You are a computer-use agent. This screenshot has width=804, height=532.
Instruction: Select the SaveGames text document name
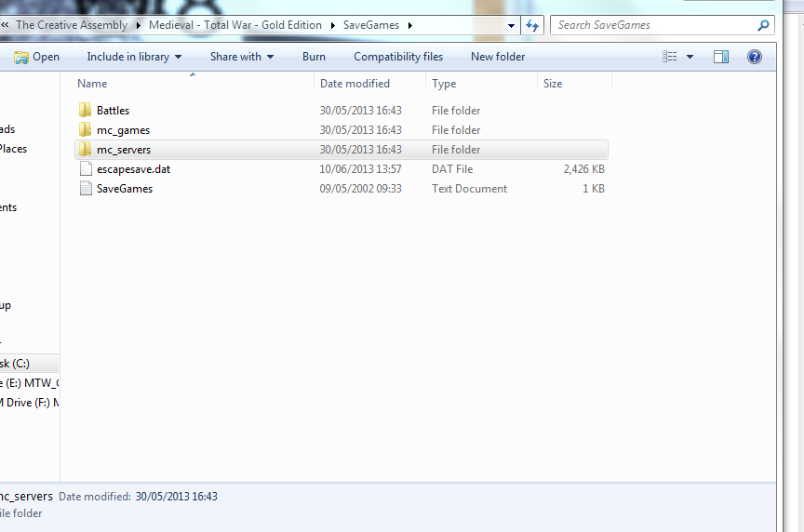pyautogui.click(x=125, y=189)
